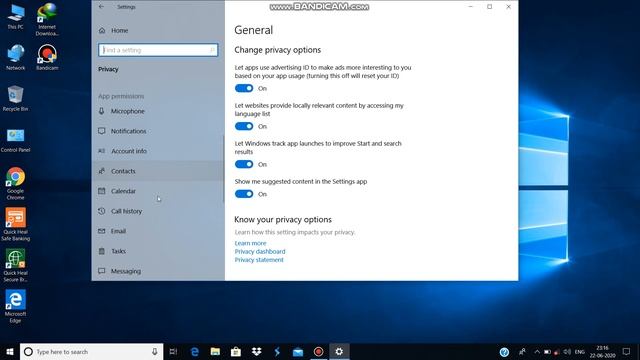Open Control Panel desktop icon

pyautogui.click(x=16, y=140)
